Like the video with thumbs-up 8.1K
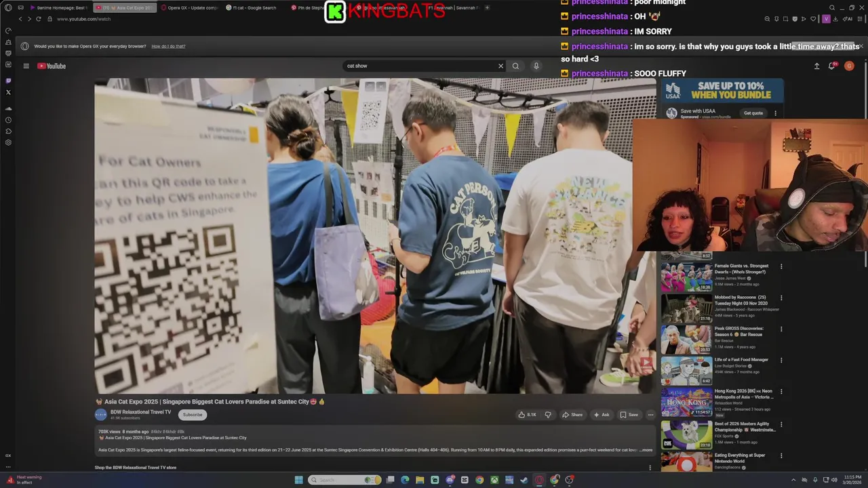This screenshot has height=488, width=868. click(527, 415)
